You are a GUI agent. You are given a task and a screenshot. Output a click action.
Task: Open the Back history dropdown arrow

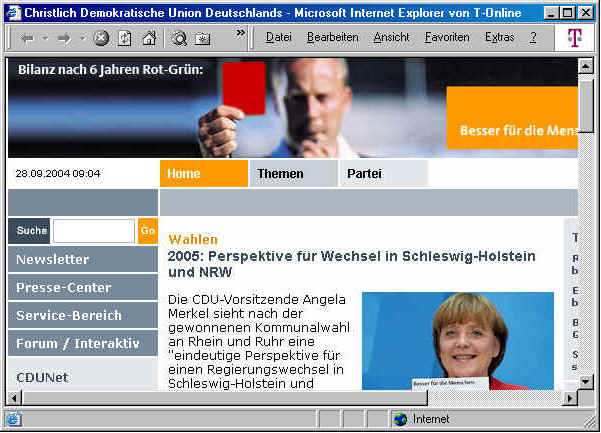45,38
